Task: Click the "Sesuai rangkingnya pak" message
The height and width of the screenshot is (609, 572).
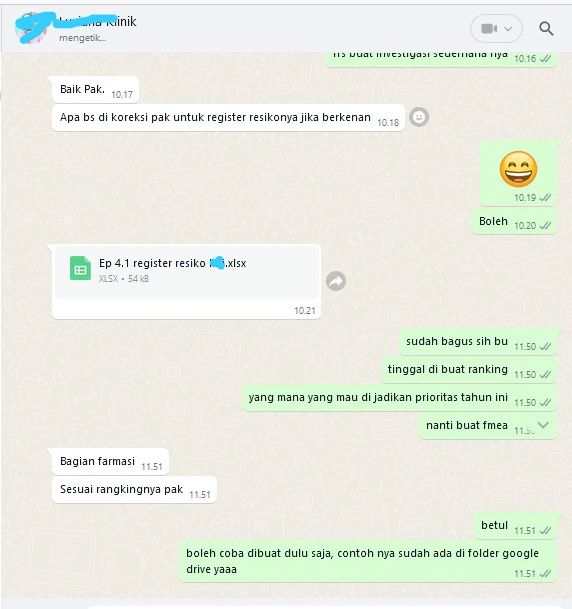Action: [x=134, y=490]
